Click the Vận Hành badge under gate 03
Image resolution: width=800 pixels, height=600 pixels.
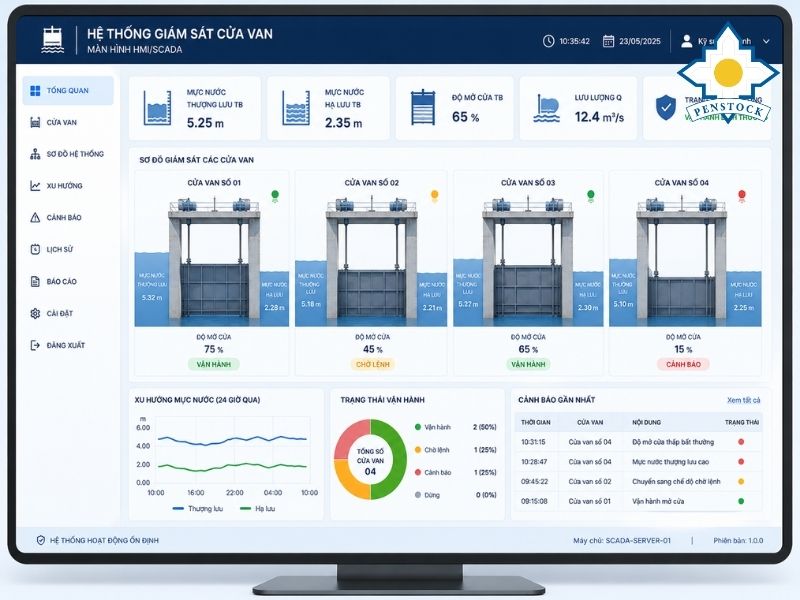click(x=529, y=364)
